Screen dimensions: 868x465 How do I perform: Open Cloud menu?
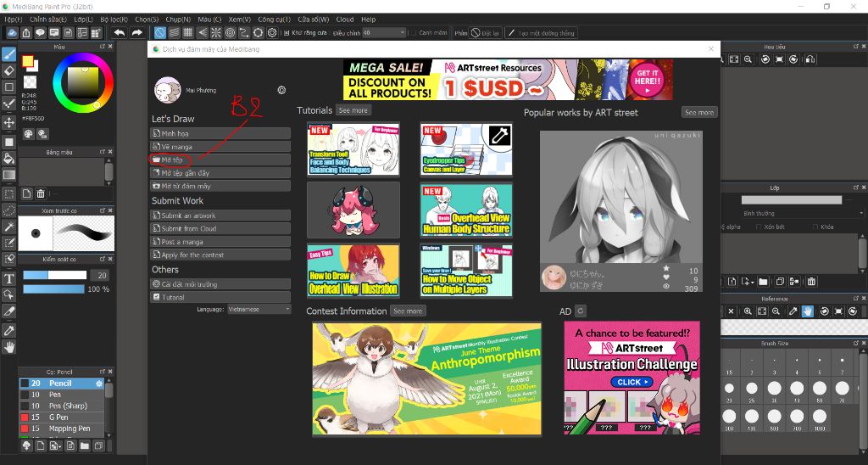[345, 20]
